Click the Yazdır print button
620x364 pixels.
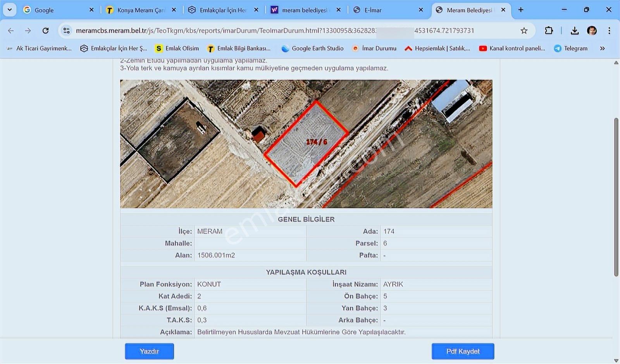pyautogui.click(x=149, y=351)
